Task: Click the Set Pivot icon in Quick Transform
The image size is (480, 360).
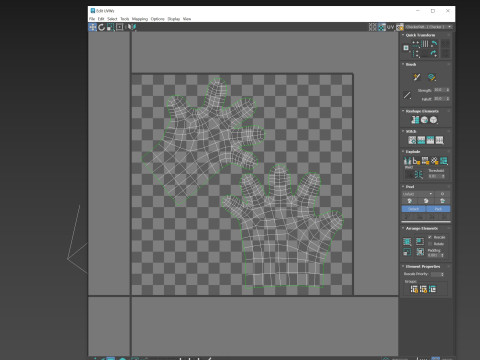Action: coord(406,48)
